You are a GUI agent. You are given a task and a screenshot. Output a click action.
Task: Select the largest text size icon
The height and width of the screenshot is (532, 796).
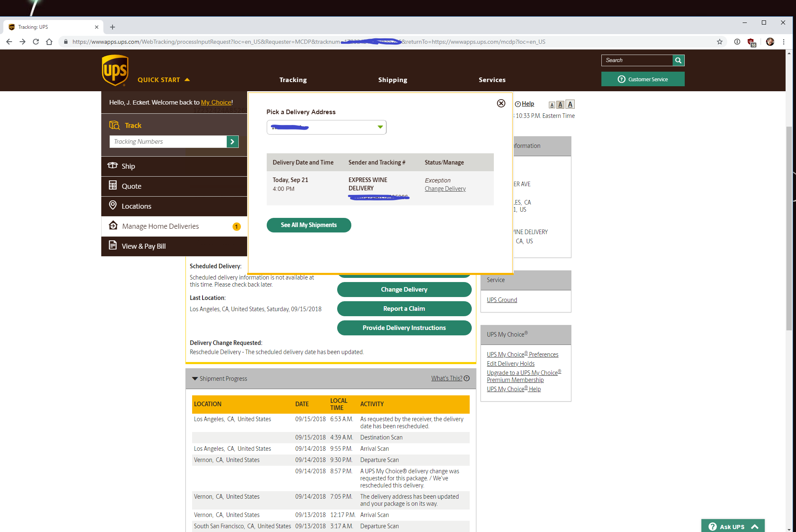[x=570, y=105]
